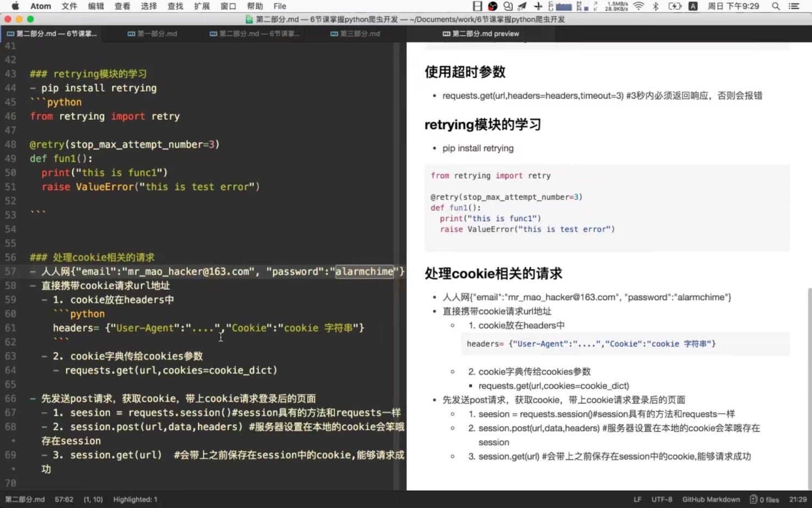Click the Highlighted: 1 status indicator

(x=134, y=499)
